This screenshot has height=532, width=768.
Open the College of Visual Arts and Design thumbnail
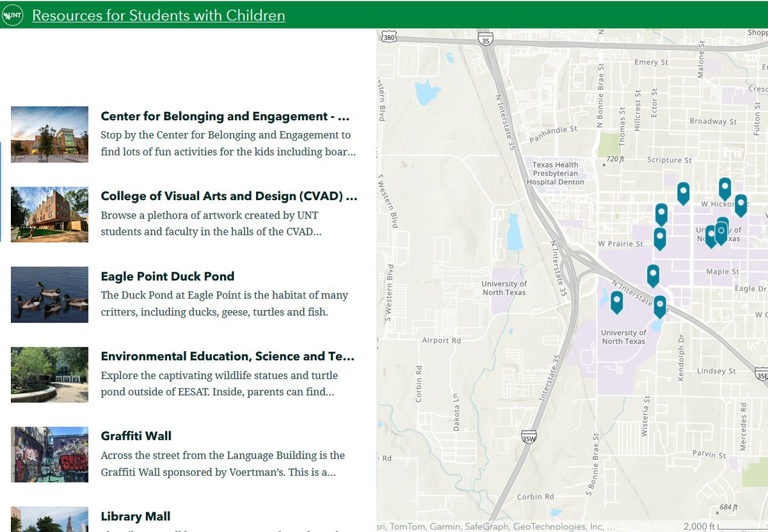click(49, 214)
